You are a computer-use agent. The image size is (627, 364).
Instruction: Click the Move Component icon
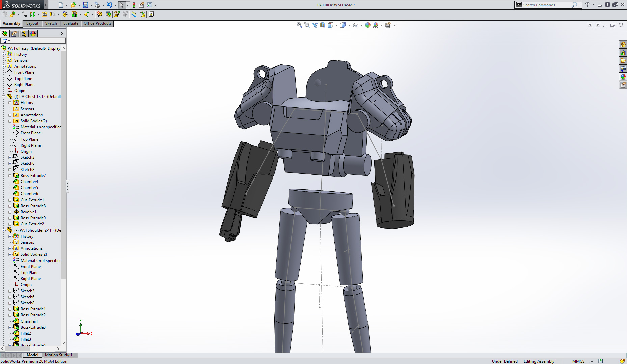point(52,14)
